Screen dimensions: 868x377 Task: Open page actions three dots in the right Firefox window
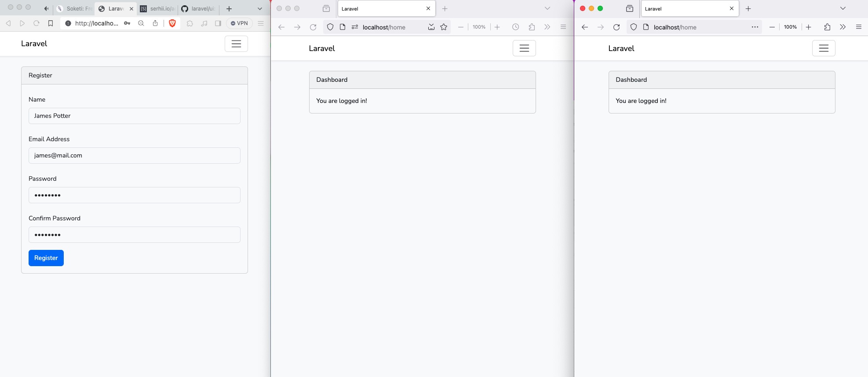tap(755, 27)
